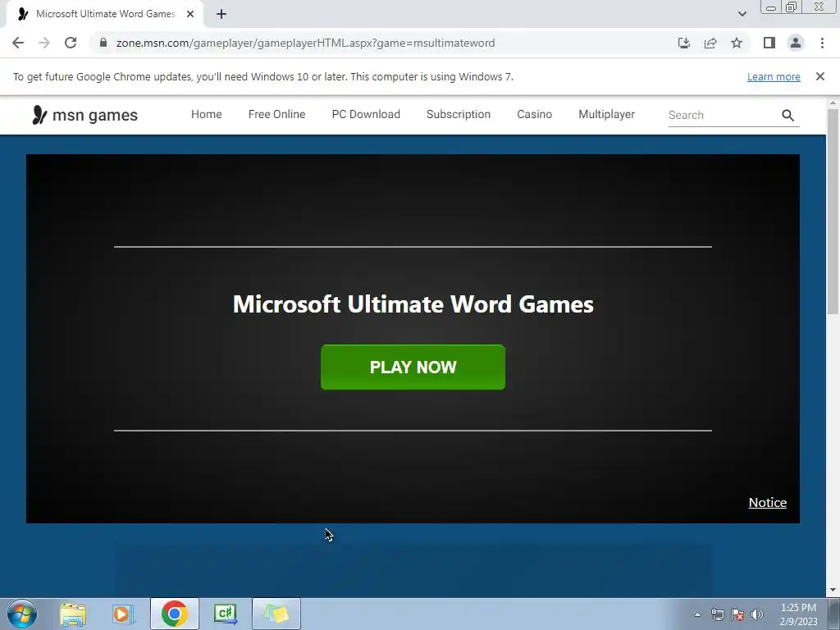Open the Subscription menu item
This screenshot has height=630, width=840.
click(x=458, y=114)
